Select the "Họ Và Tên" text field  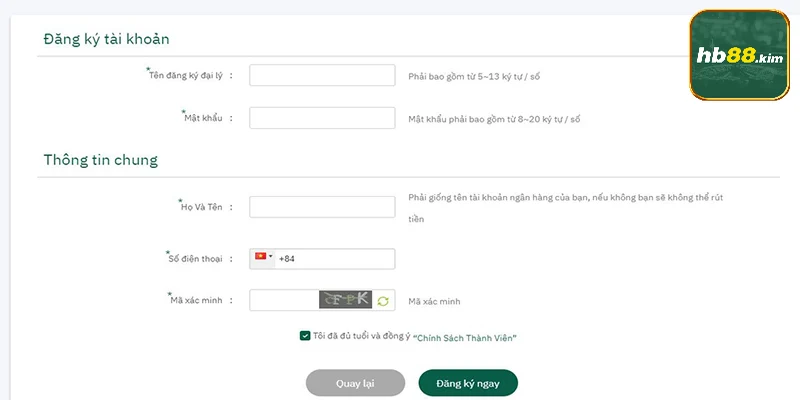tap(322, 207)
